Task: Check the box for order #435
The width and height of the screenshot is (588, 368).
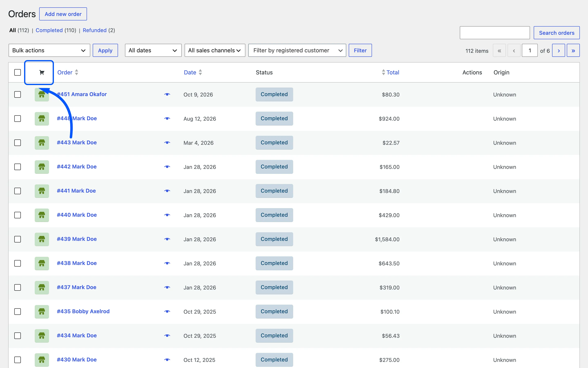Action: (18, 312)
